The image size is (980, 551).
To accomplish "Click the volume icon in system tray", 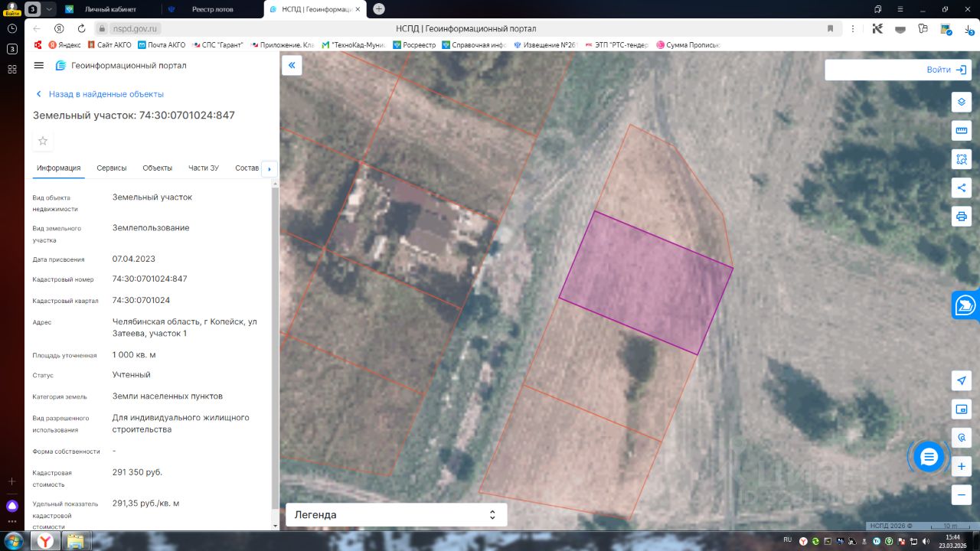I will [924, 541].
